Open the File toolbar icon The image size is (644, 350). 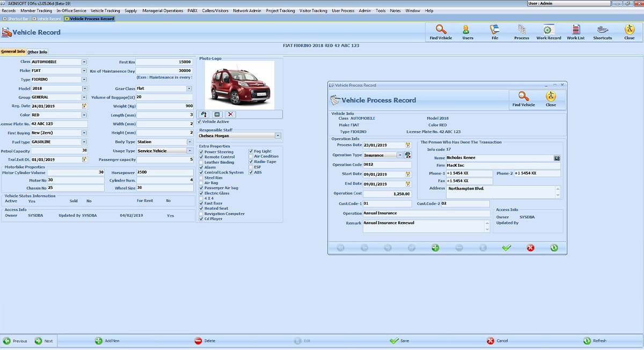(x=495, y=32)
